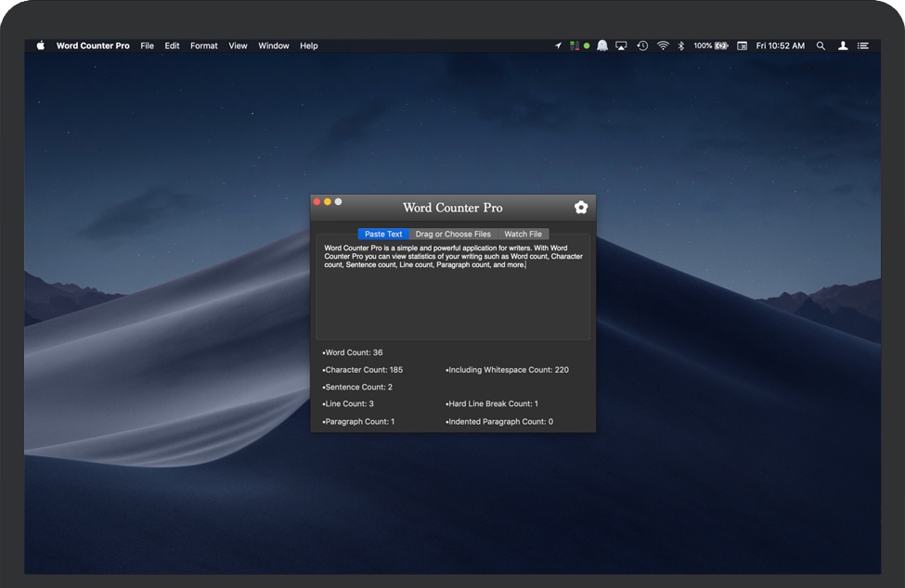Open the Apple menu
The image size is (905, 588).
[x=40, y=45]
